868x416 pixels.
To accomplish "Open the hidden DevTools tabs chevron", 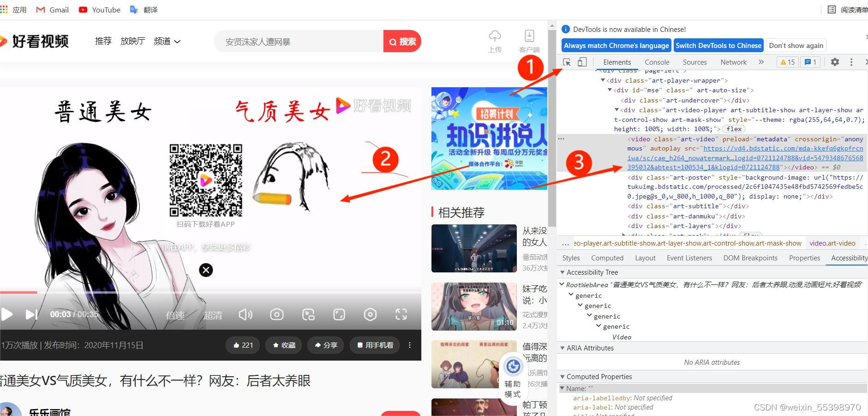I will [x=761, y=62].
